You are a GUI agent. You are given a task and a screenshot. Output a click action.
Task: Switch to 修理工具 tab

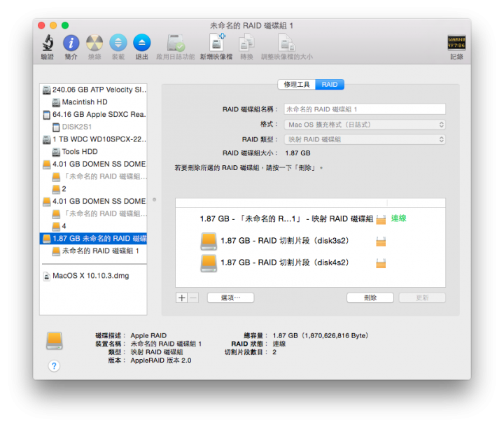[296, 85]
